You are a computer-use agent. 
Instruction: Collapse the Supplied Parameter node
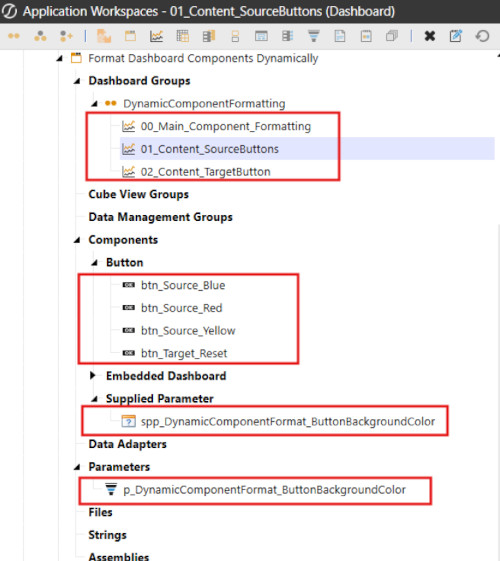(94, 399)
